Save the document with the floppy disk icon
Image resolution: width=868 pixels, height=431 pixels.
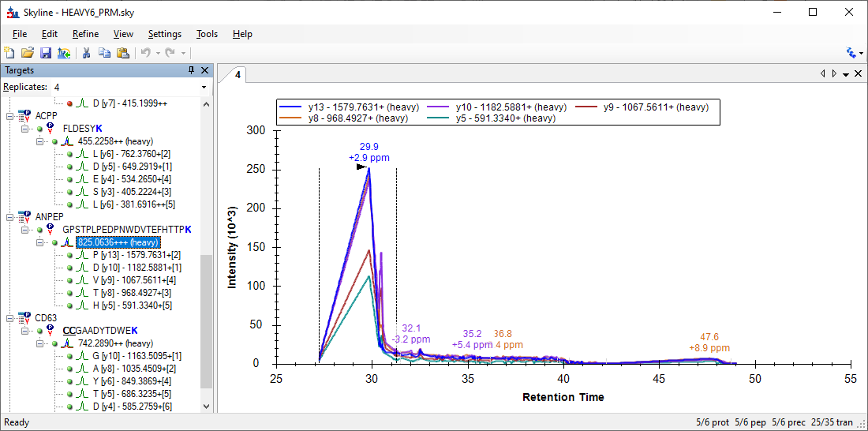pyautogui.click(x=45, y=53)
